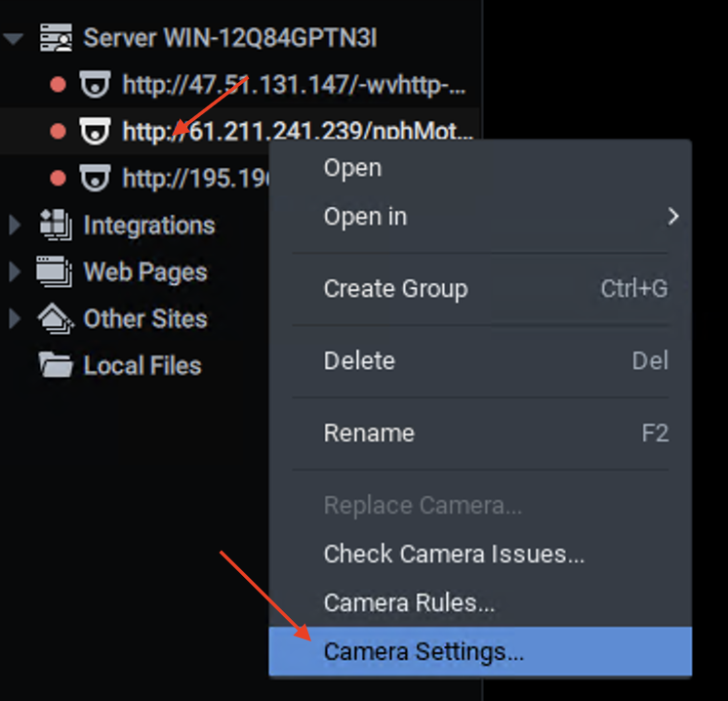Click the camera icon for 61.211.241.239
728x701 pixels.
click(x=95, y=131)
